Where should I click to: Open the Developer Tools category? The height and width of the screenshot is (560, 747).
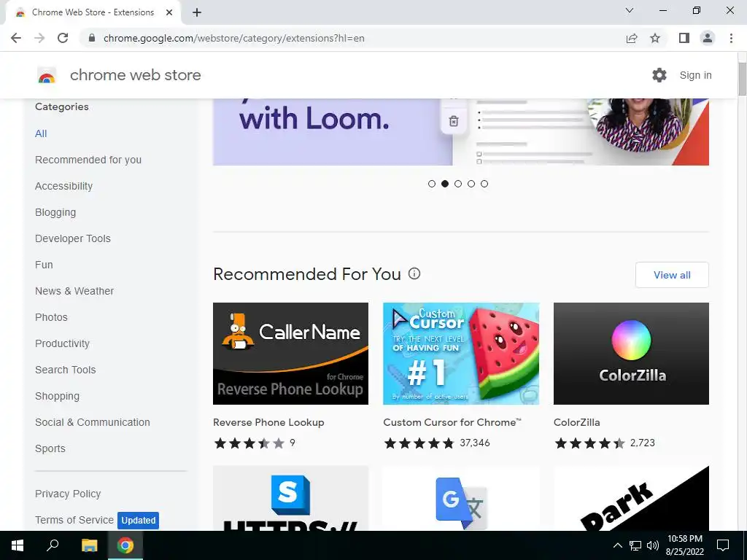click(73, 238)
